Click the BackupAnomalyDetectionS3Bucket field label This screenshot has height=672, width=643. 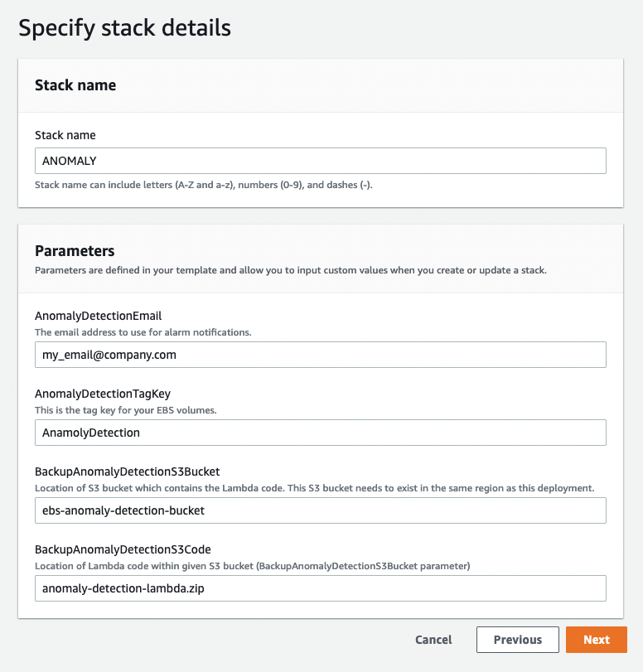tap(127, 471)
